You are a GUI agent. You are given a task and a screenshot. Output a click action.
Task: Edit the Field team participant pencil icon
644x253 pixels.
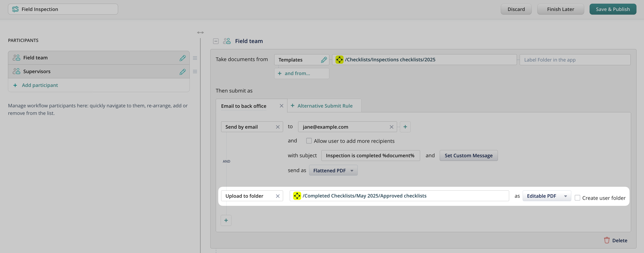(182, 58)
